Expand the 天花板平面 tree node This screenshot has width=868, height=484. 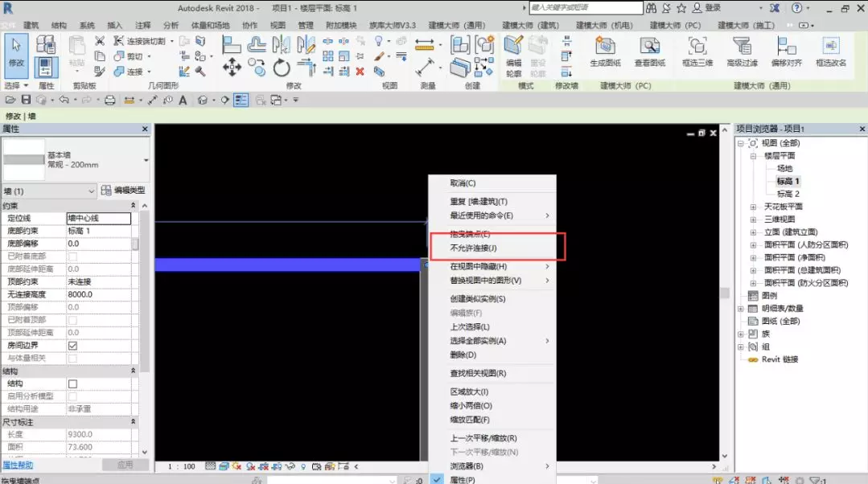[753, 207]
